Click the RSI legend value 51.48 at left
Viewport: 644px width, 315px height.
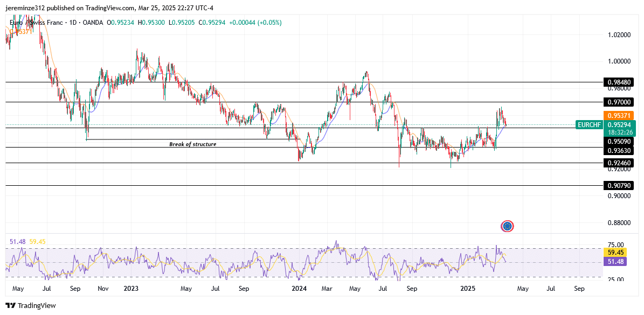tap(16, 242)
